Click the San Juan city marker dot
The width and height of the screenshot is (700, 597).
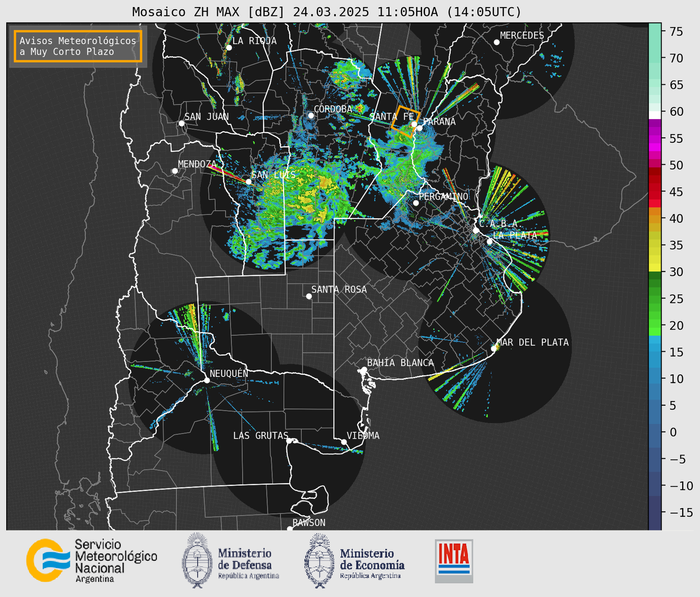click(x=181, y=123)
